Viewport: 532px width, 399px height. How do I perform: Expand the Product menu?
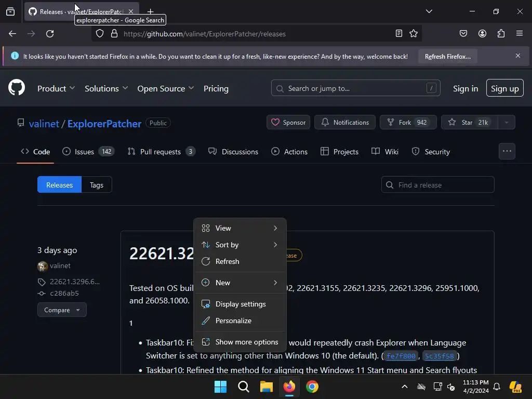pos(56,88)
